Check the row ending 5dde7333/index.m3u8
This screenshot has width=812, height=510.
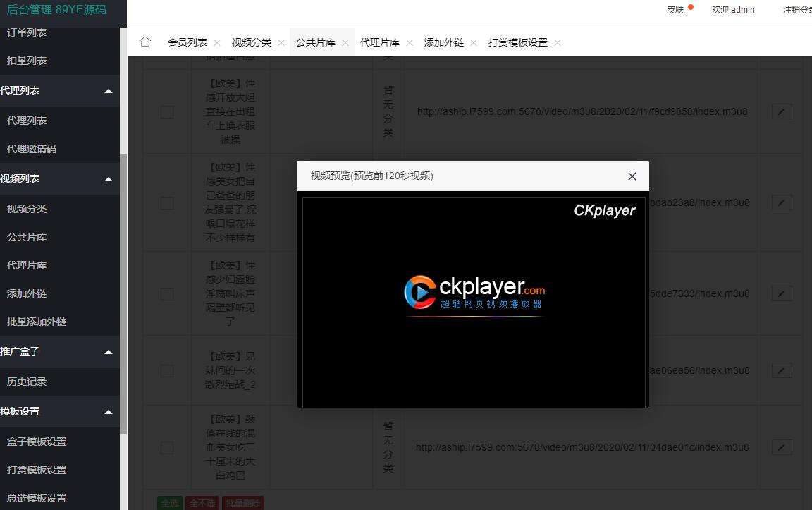167,294
